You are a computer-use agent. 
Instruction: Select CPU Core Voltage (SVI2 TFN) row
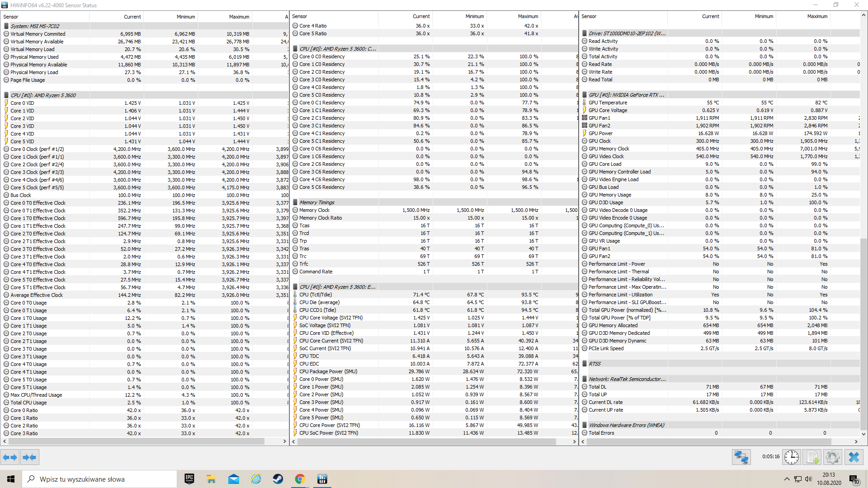(x=434, y=318)
